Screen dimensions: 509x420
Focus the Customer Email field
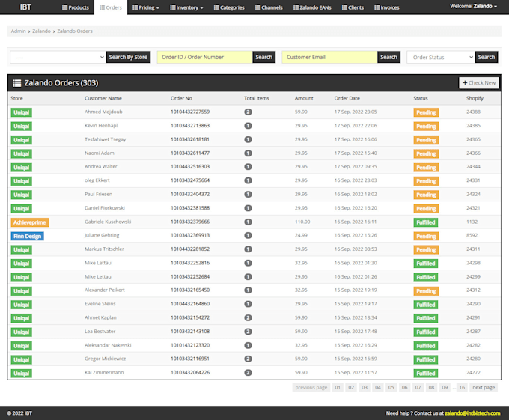329,57
